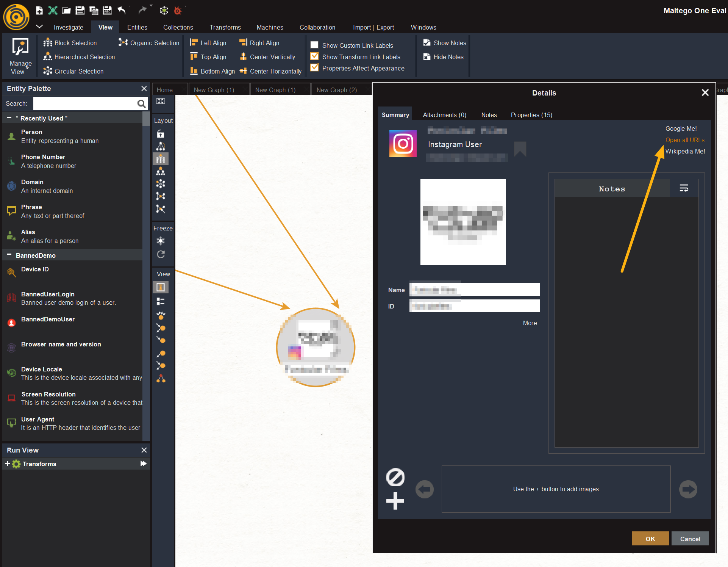This screenshot has width=728, height=567.
Task: Switch to the New Graph (2) tab
Action: [337, 90]
